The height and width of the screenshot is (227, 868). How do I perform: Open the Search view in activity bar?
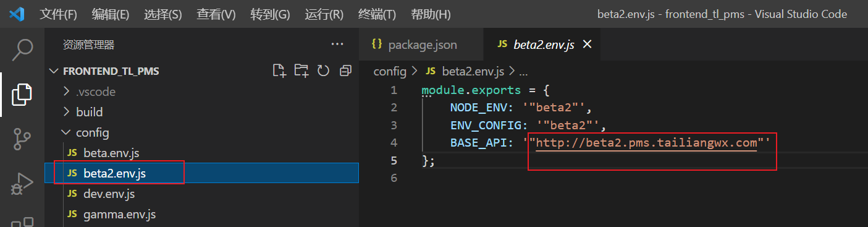(x=22, y=50)
